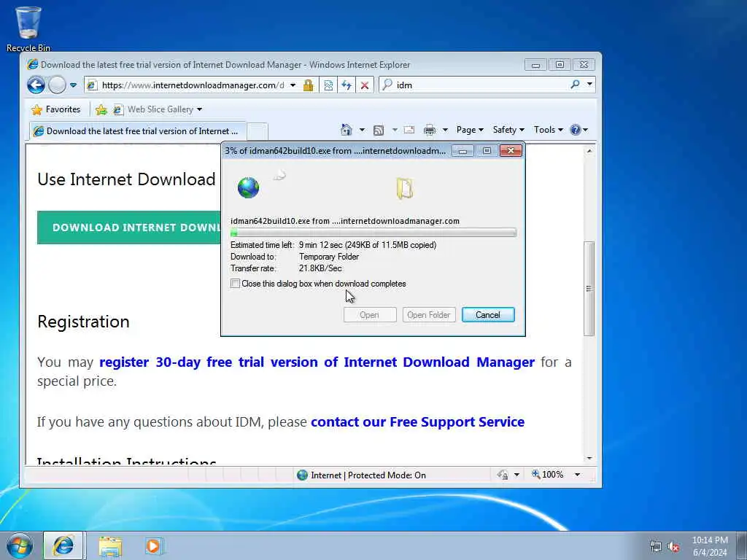Open the Safety menu
Screen dimensions: 747x560
coord(508,130)
